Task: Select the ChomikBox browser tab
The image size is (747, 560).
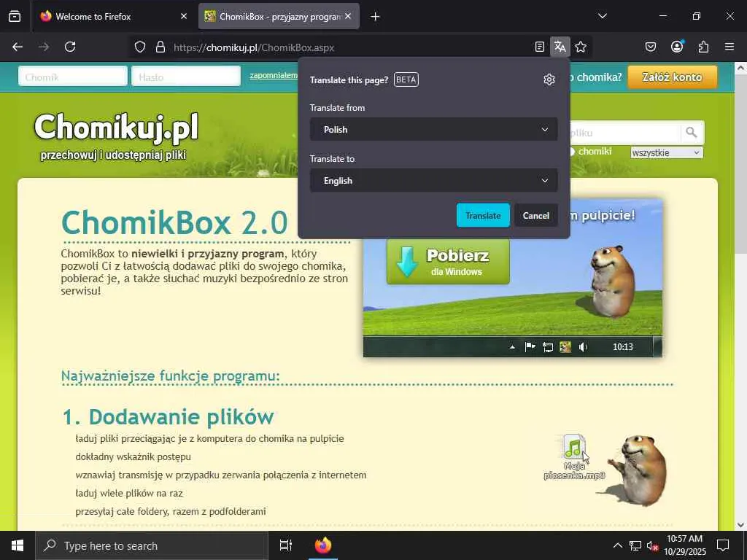Action: (x=279, y=16)
